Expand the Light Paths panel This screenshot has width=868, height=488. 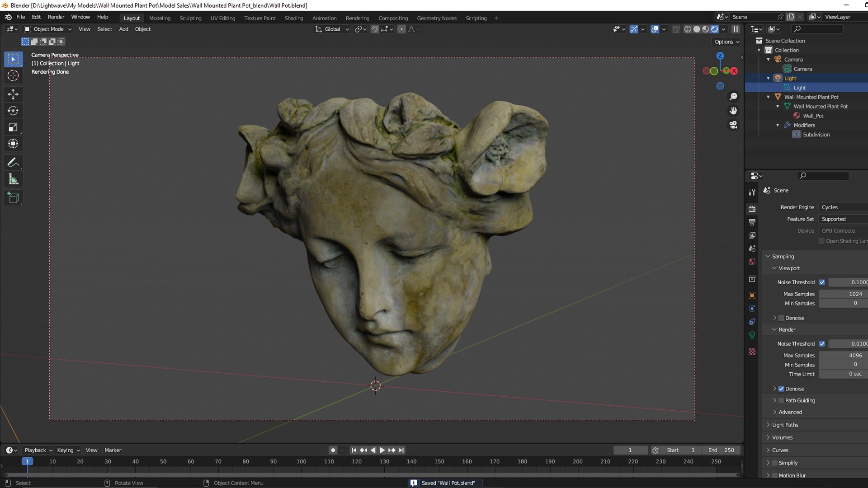(785, 425)
